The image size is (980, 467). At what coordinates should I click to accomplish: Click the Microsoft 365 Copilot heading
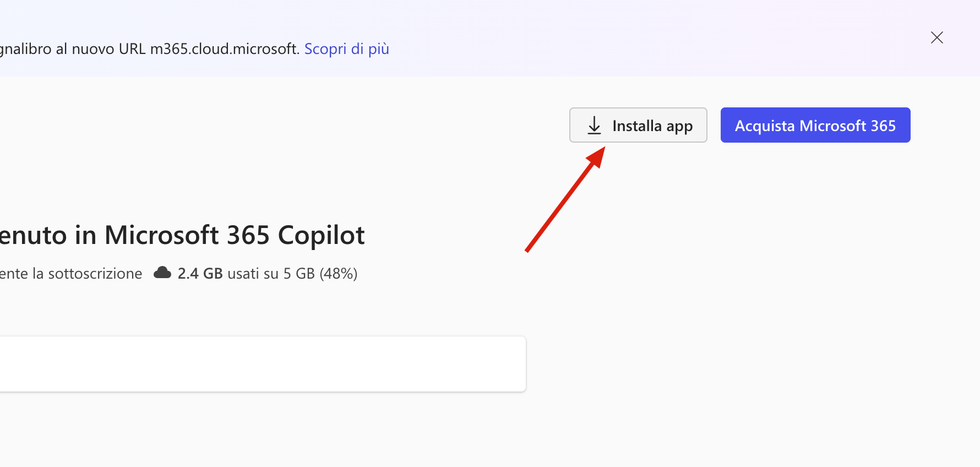click(x=182, y=235)
